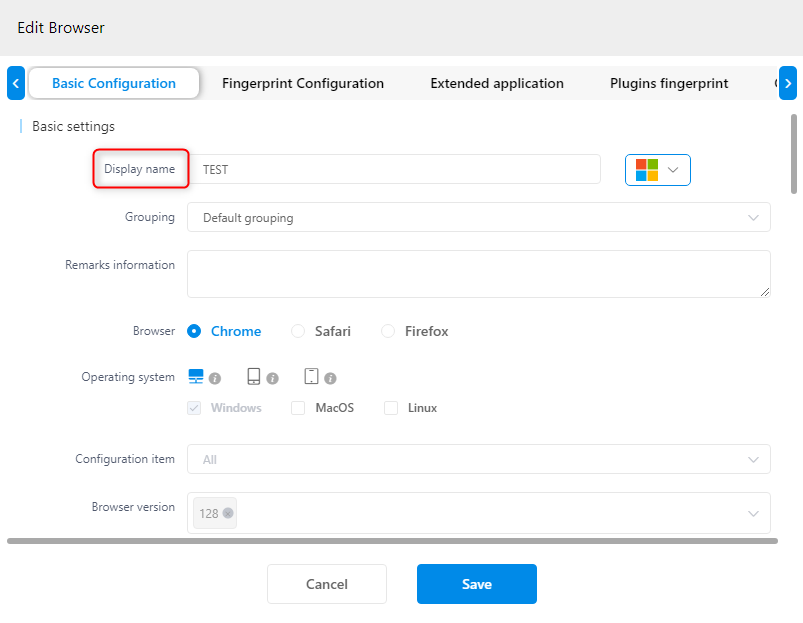Save the browser settings

(x=477, y=584)
